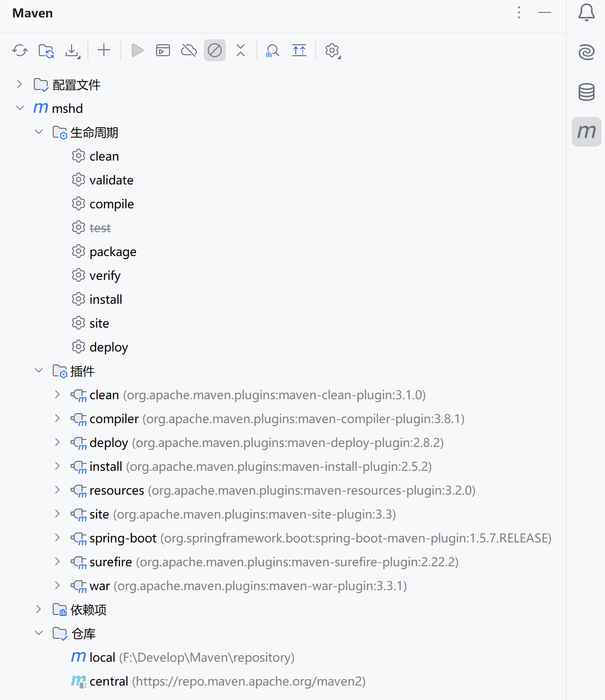Open Maven settings gear
605x700 pixels.
pos(333,50)
